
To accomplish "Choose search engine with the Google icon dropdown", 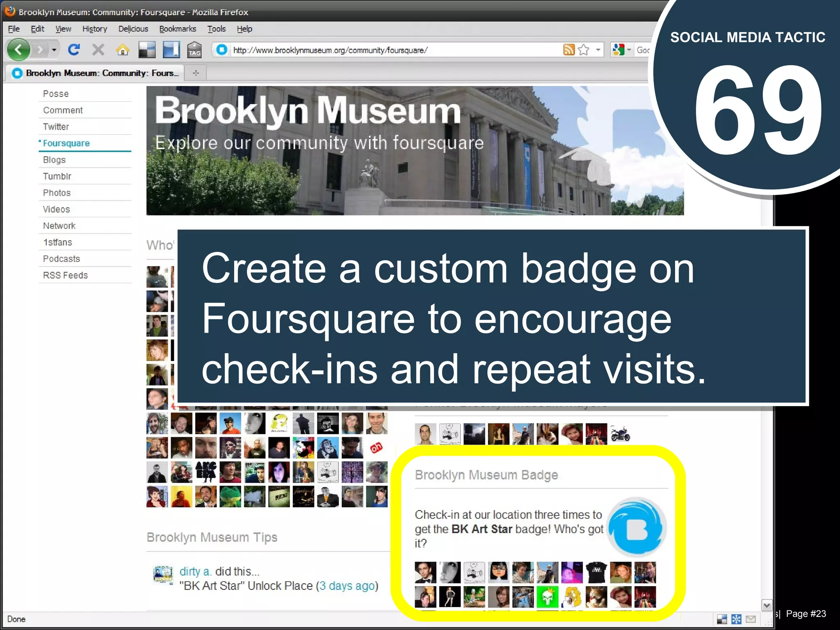I will [621, 50].
